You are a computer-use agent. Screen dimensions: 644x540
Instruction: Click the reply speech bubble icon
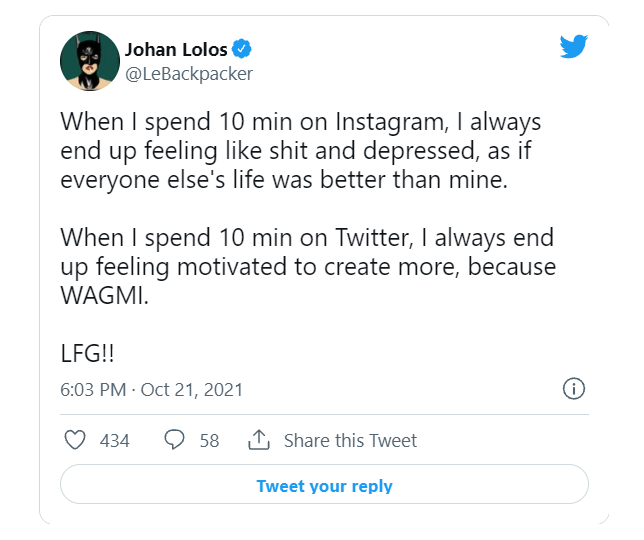click(175, 440)
